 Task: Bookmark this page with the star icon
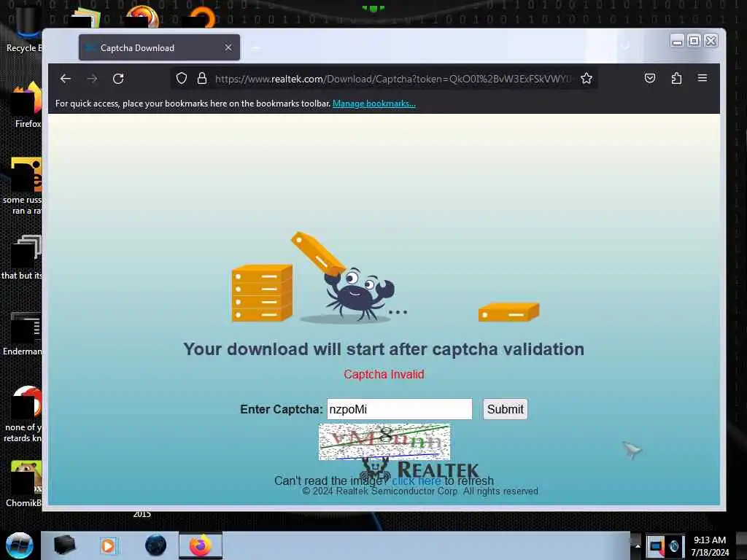pyautogui.click(x=587, y=78)
